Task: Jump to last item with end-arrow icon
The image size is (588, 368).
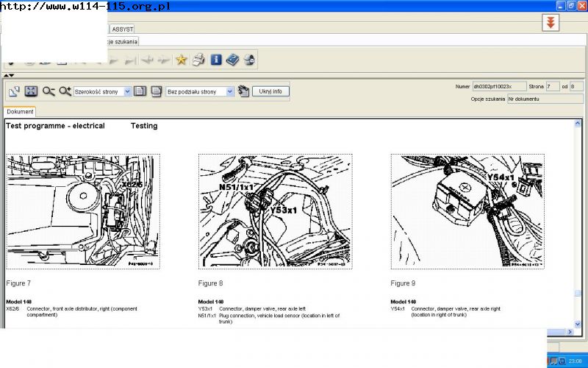Action: point(130,60)
